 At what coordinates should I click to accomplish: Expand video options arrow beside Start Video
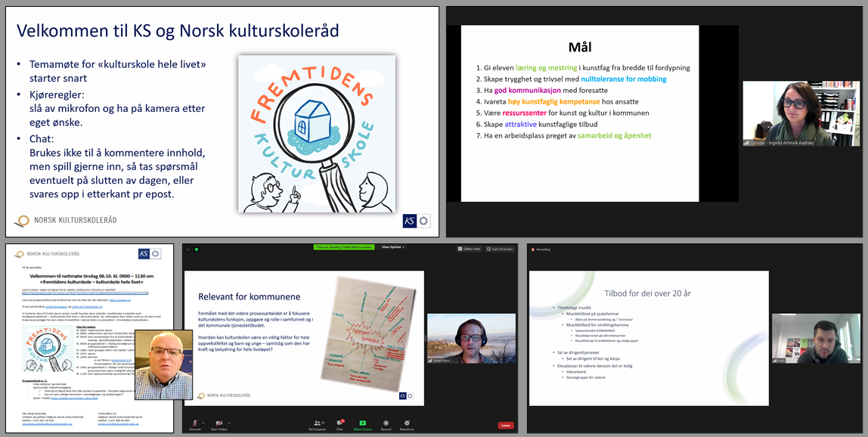(x=229, y=423)
